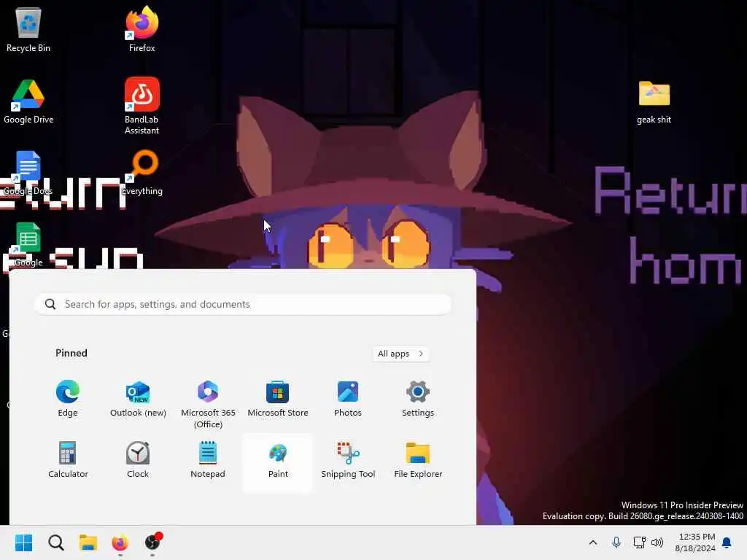Click the Windows Start button on taskbar
This screenshot has width=747, height=560.
tap(23, 542)
